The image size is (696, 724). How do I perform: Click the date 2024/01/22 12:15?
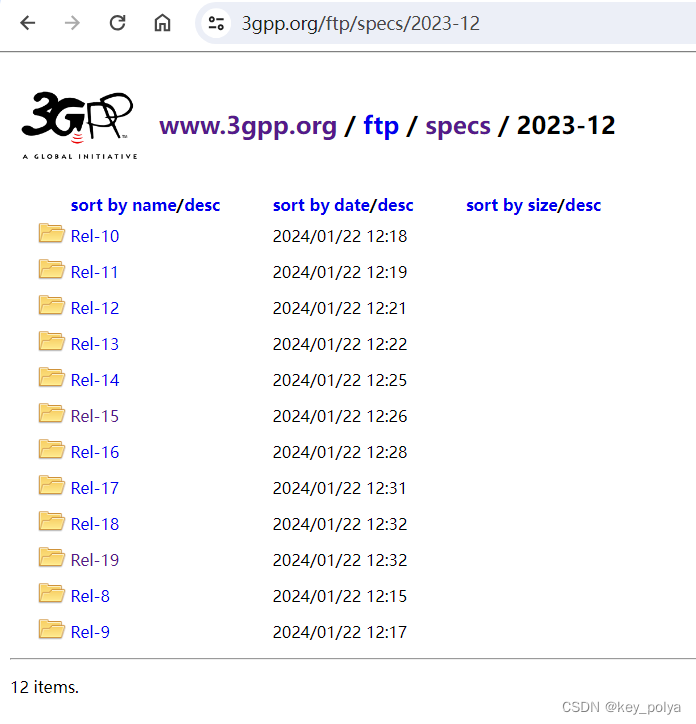340,597
